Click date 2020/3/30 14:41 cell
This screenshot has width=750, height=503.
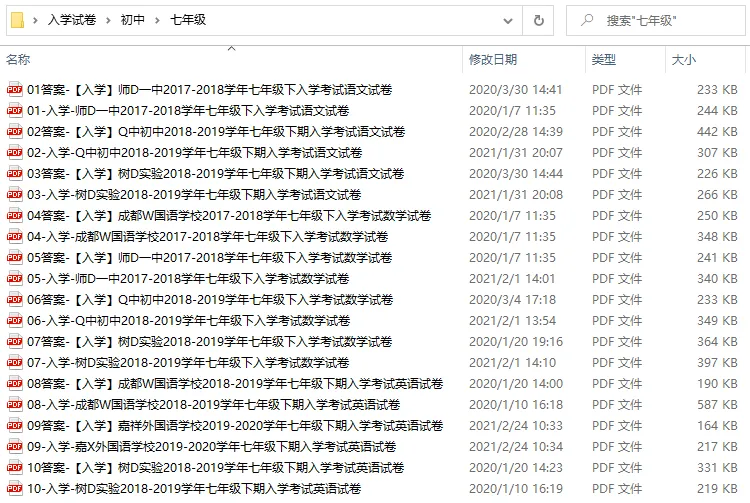coord(516,89)
